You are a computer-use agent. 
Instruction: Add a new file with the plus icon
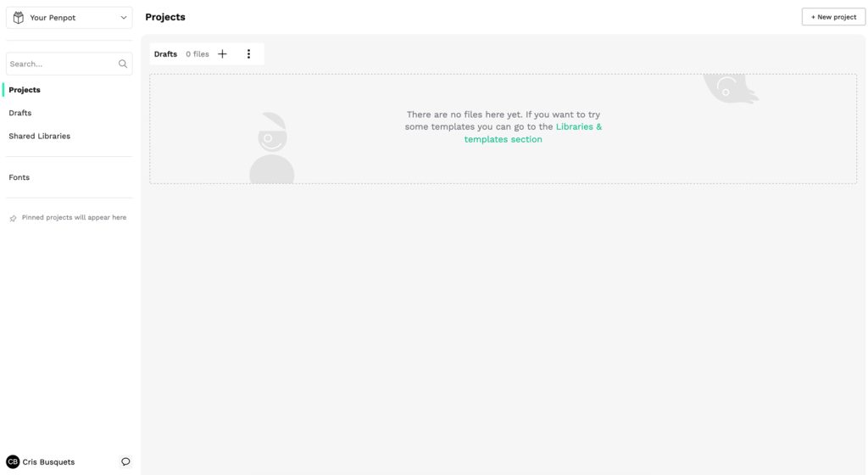[223, 54]
